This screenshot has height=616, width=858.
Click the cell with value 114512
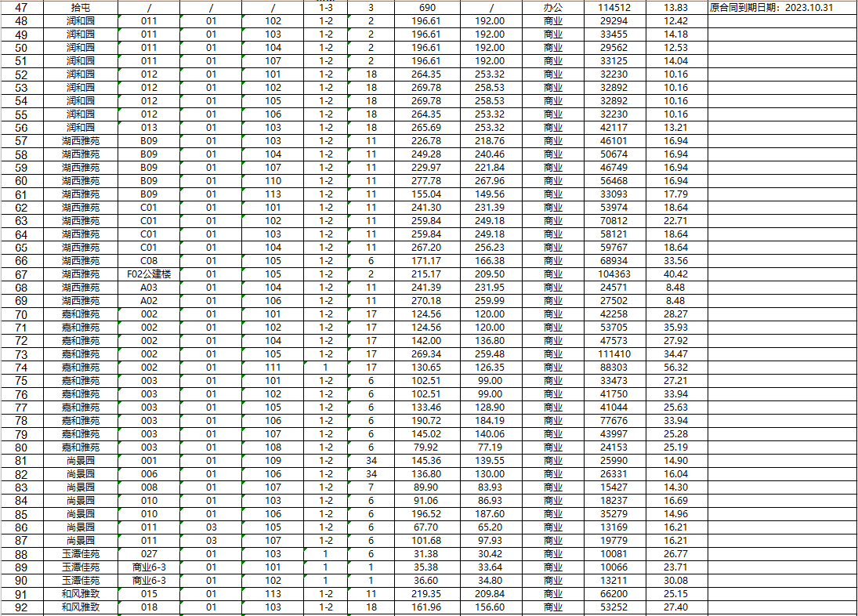point(614,7)
